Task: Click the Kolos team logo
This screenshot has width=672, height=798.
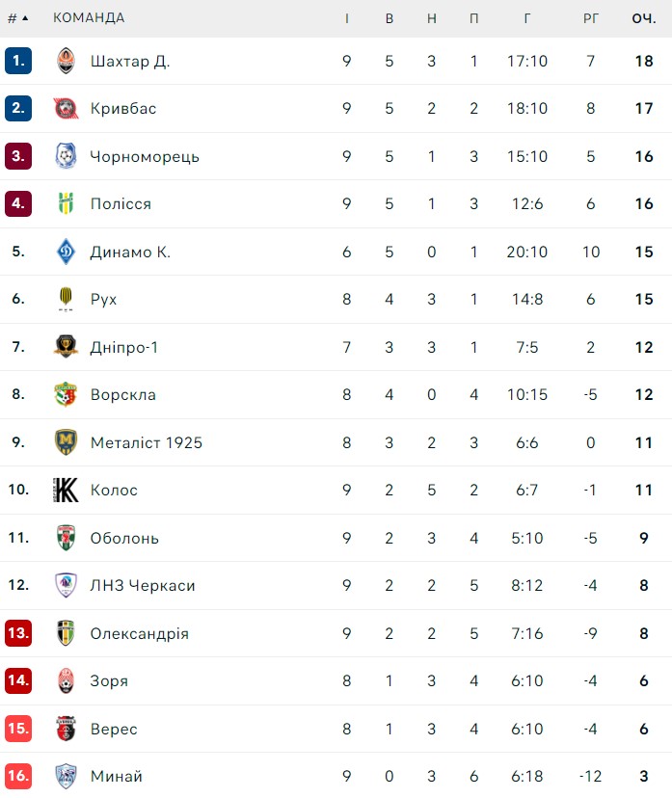Action: 66,490
